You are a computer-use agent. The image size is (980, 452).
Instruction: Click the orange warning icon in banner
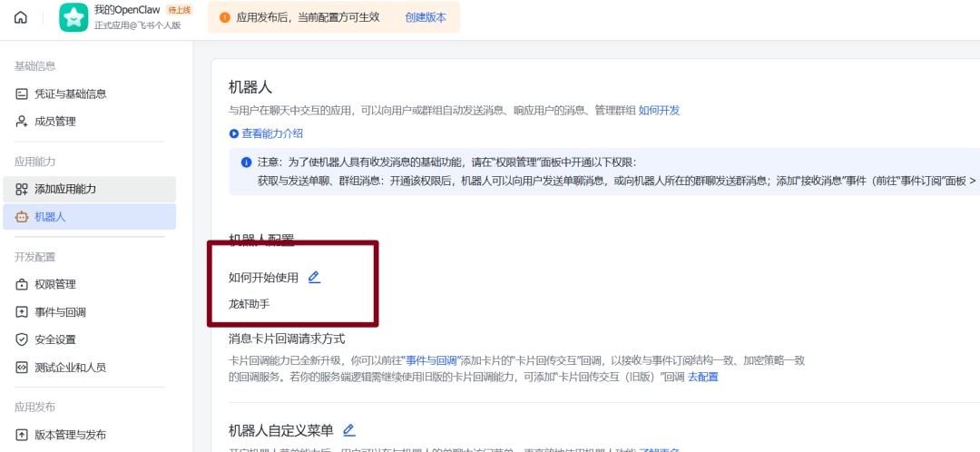point(224,17)
